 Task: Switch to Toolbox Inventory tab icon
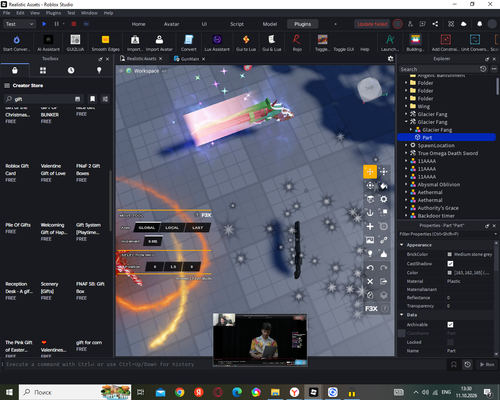click(43, 70)
